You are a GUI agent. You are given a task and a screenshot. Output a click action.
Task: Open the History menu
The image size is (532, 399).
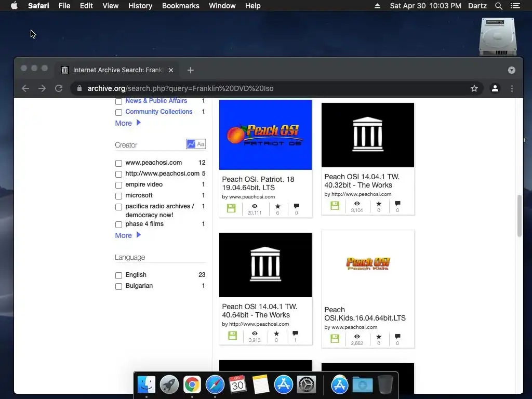[140, 6]
